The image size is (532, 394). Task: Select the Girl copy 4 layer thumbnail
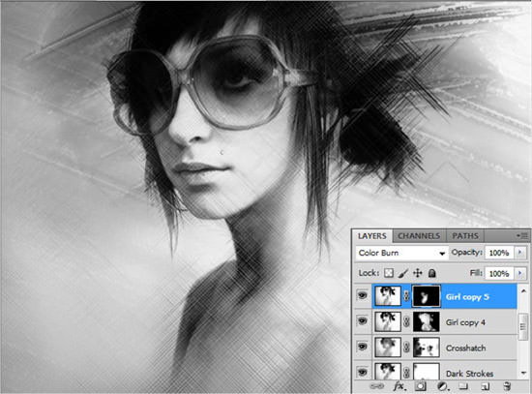pos(388,321)
